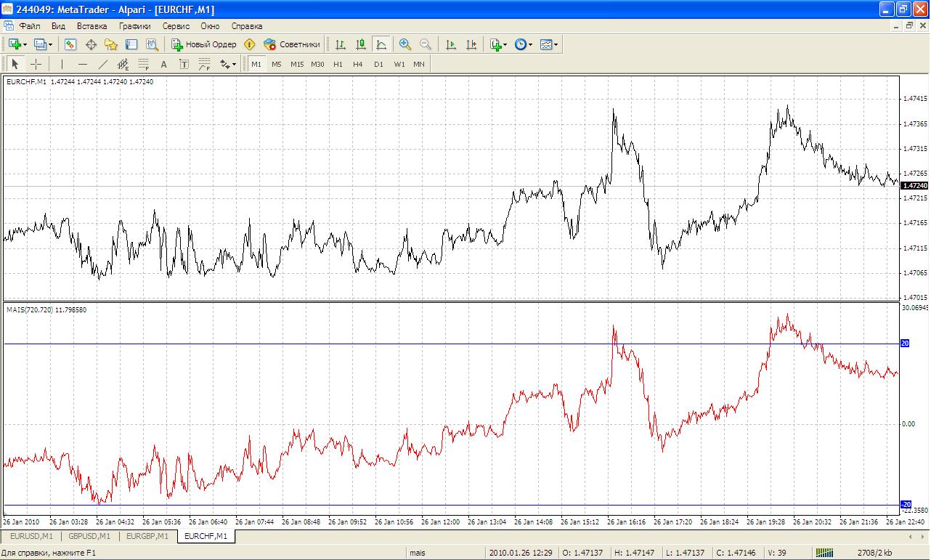
Task: Open the Окно menu
Action: pyautogui.click(x=210, y=26)
